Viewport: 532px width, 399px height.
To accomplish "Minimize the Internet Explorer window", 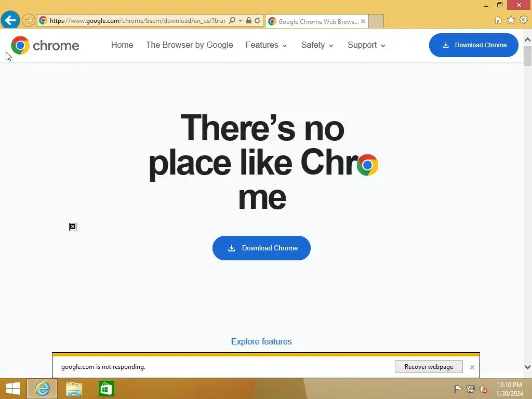I will [x=486, y=5].
